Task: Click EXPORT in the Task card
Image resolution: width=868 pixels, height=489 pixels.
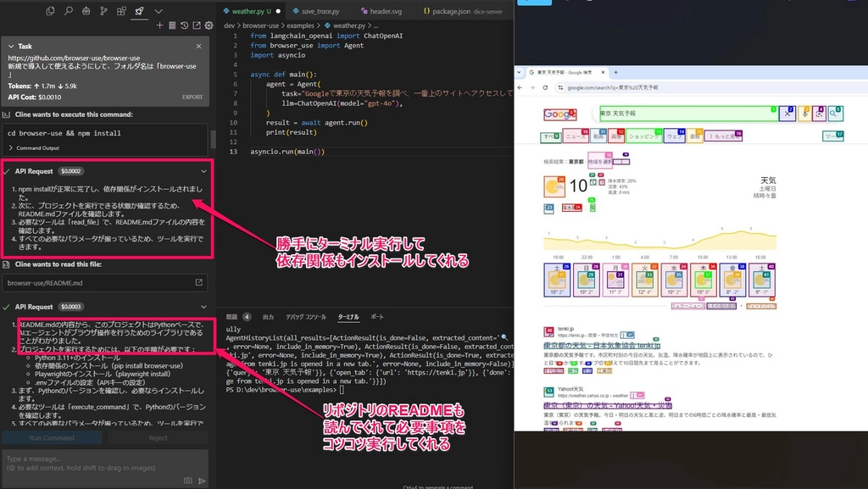Action: tap(192, 97)
